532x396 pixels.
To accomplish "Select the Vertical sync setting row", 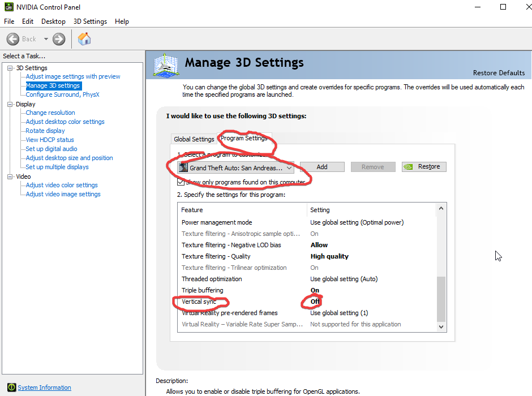I will (243, 302).
